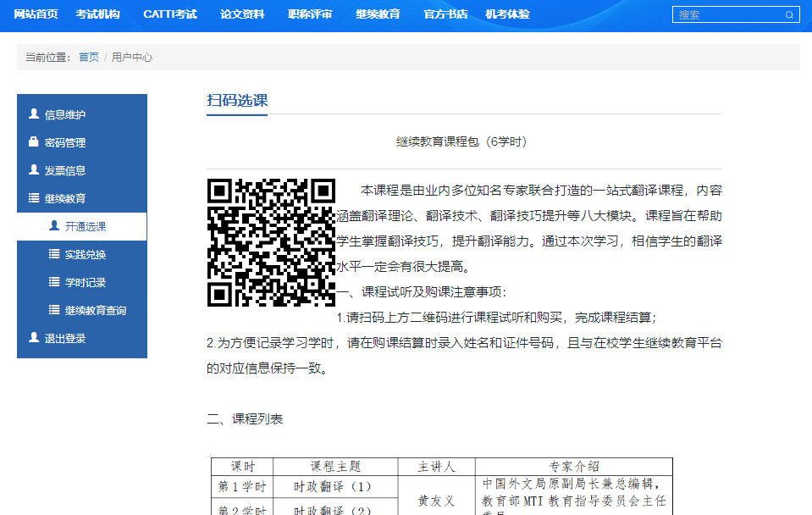
Task: Open 考试机构 navigation item
Action: tap(97, 14)
